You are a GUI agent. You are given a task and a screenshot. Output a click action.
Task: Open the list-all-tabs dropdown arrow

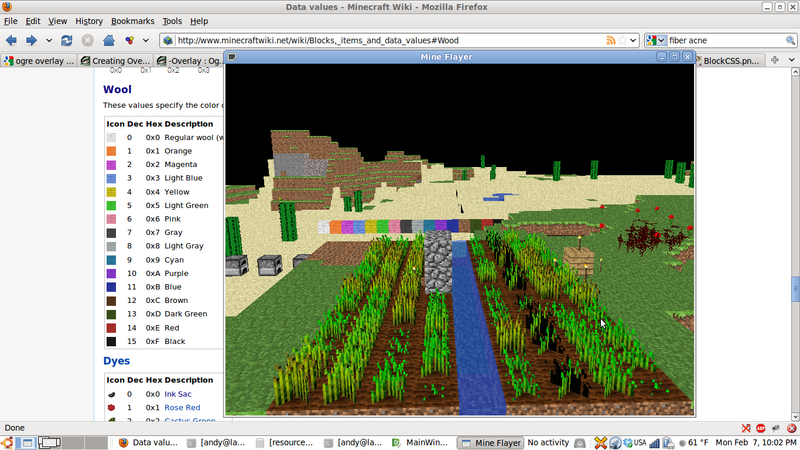(x=792, y=61)
